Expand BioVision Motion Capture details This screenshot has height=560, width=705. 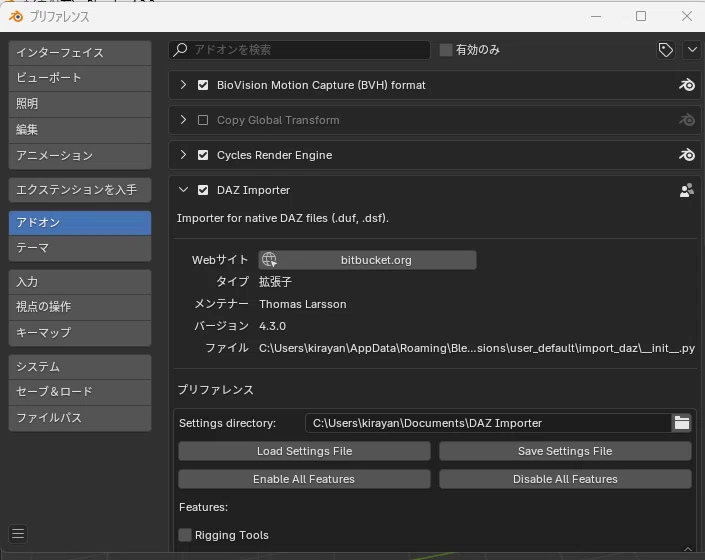point(183,84)
